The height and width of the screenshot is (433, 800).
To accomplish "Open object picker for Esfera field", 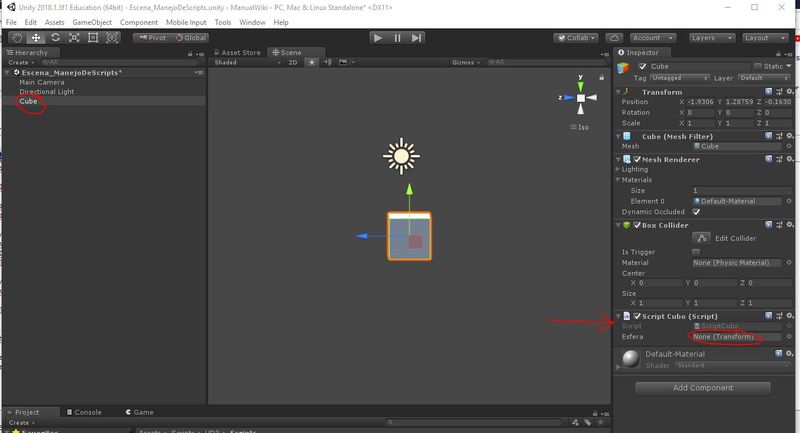I will [789, 337].
